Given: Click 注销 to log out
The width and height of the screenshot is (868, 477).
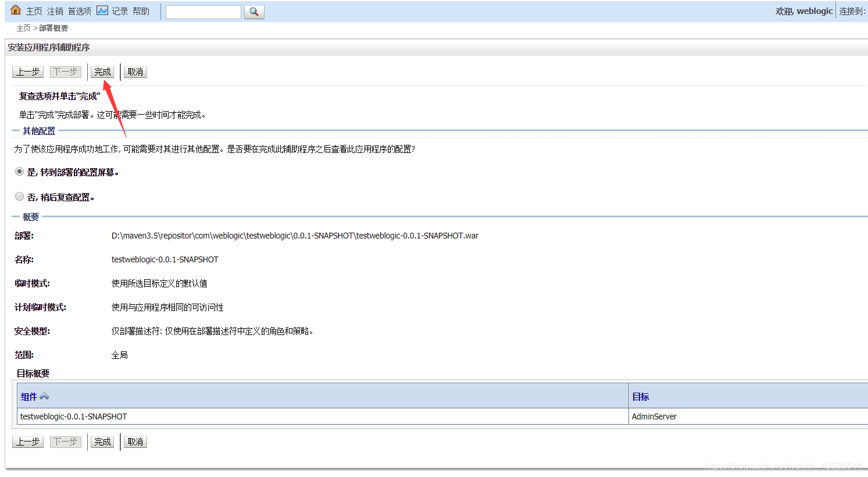Looking at the screenshot, I should (x=55, y=11).
